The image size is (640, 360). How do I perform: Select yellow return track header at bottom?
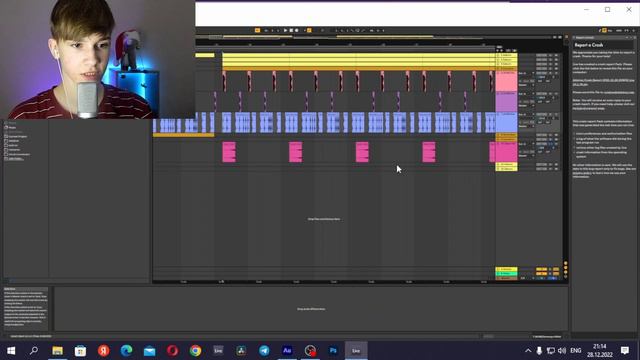[x=506, y=269]
